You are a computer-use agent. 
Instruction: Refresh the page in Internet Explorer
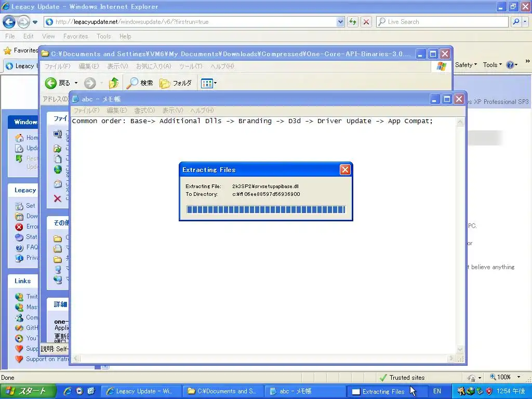point(353,22)
